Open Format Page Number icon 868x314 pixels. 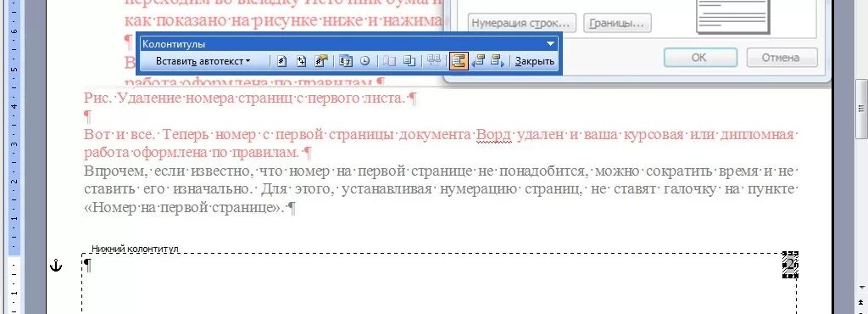point(321,61)
